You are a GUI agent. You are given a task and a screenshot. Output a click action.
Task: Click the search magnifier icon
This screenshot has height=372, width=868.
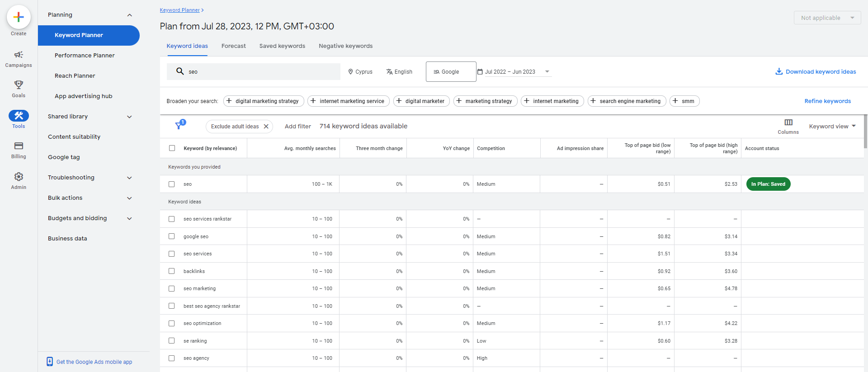[179, 71]
